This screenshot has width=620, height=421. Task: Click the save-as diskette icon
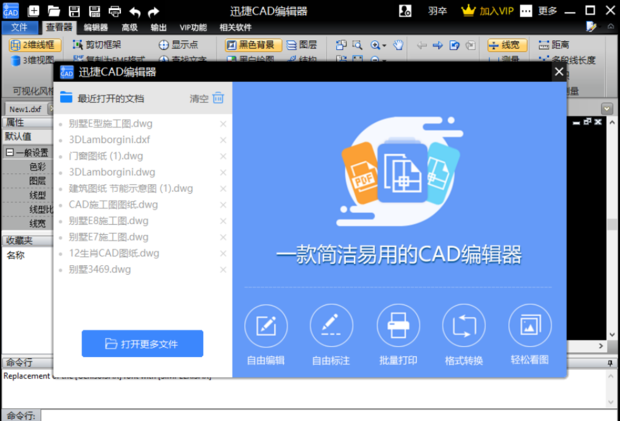coord(95,11)
